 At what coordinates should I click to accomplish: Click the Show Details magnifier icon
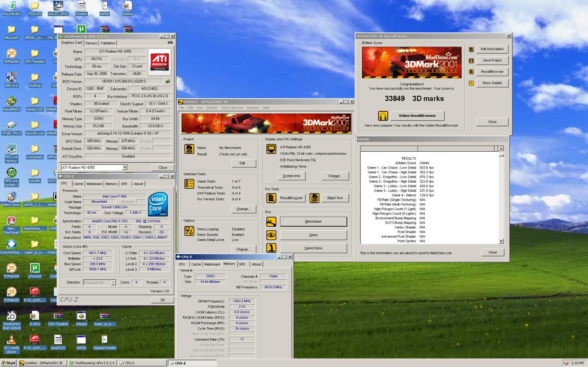click(x=471, y=83)
